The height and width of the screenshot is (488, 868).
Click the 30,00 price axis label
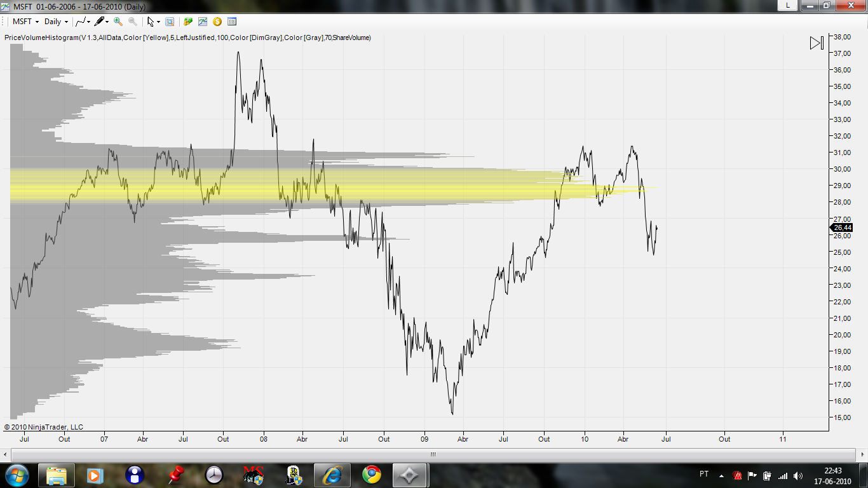point(843,169)
